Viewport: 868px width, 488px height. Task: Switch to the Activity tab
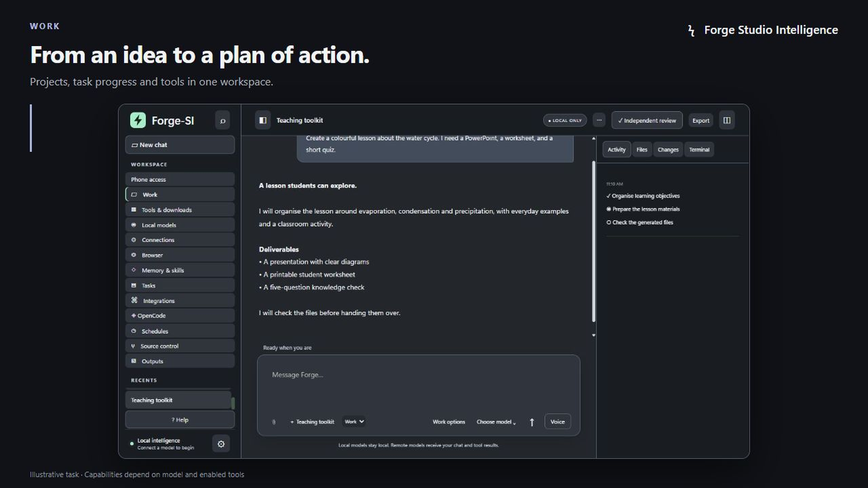[x=616, y=150]
